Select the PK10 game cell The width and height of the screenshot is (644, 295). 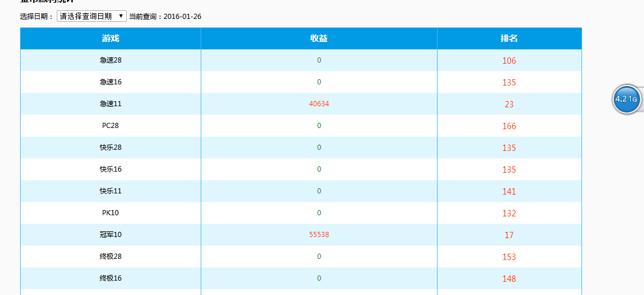point(111,213)
